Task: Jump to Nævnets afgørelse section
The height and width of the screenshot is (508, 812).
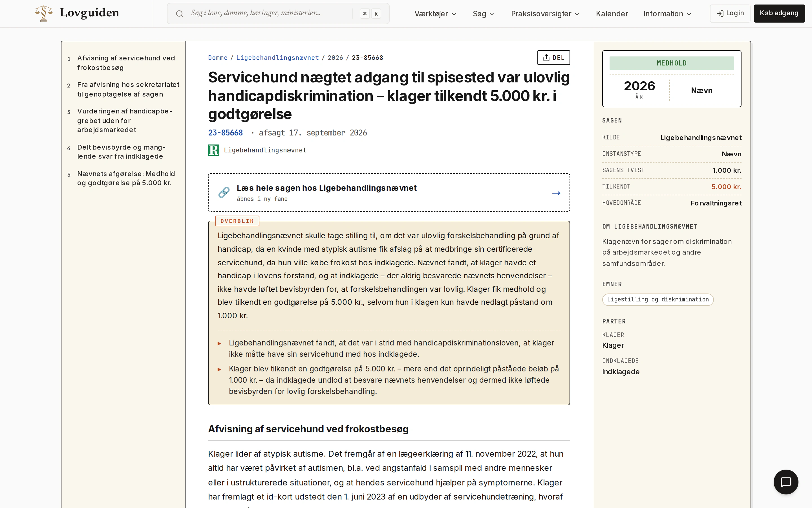Action: [x=126, y=178]
